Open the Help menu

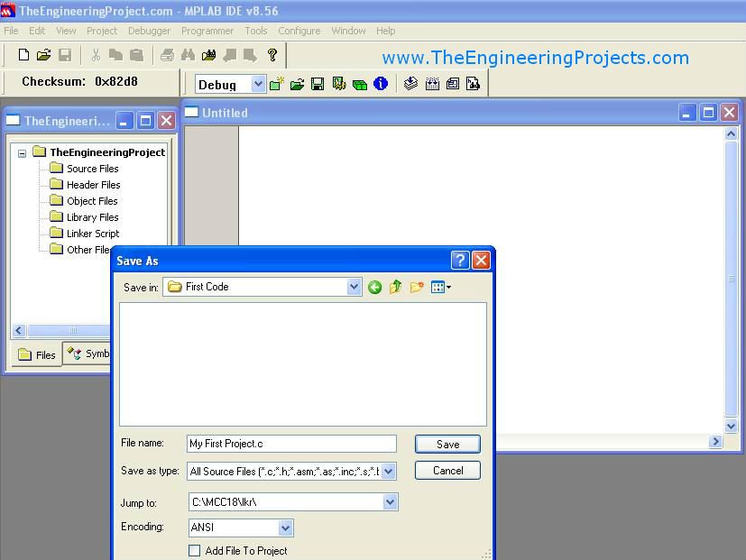coord(386,31)
